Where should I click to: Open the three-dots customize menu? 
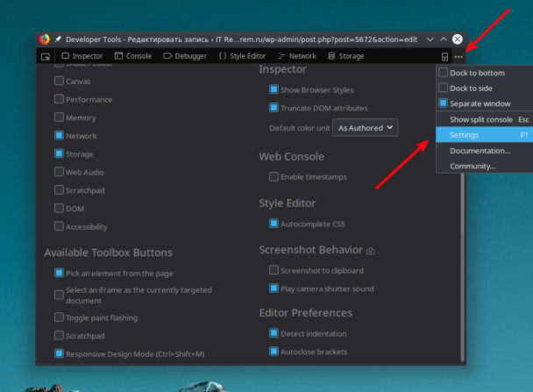coord(458,56)
